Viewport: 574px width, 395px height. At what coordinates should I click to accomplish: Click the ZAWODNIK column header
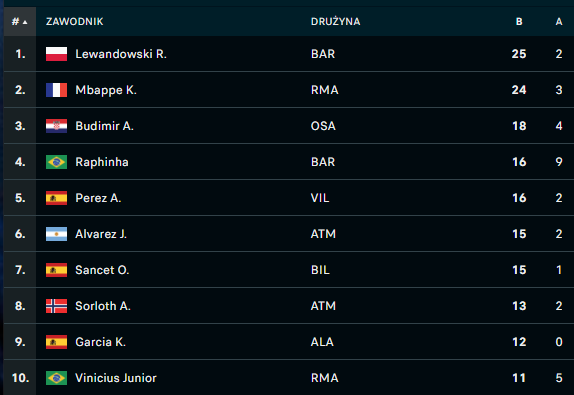click(75, 22)
